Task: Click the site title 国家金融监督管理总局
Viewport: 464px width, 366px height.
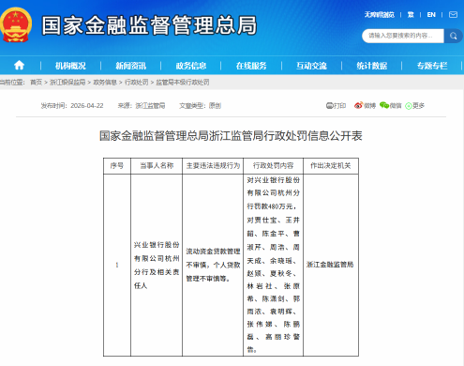Action: 149,25
